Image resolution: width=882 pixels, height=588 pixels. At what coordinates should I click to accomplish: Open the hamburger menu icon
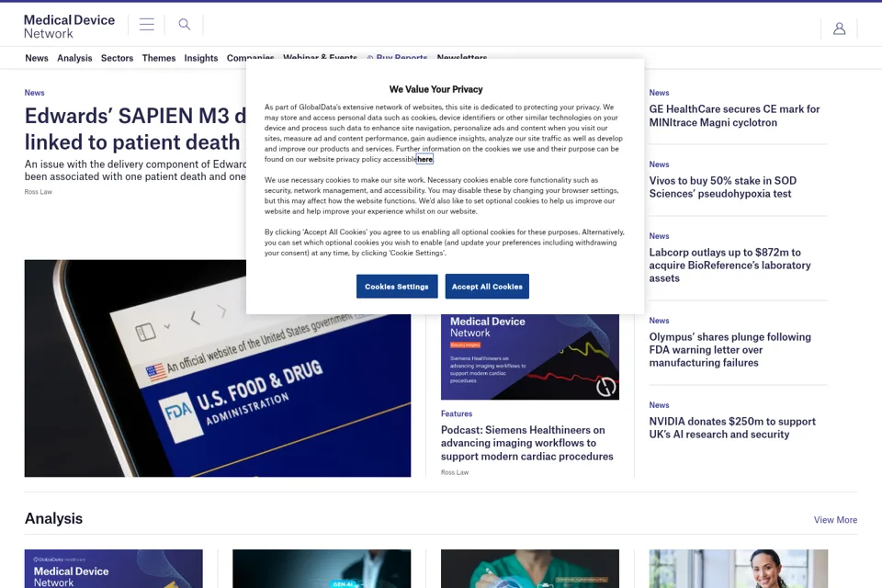(x=147, y=24)
